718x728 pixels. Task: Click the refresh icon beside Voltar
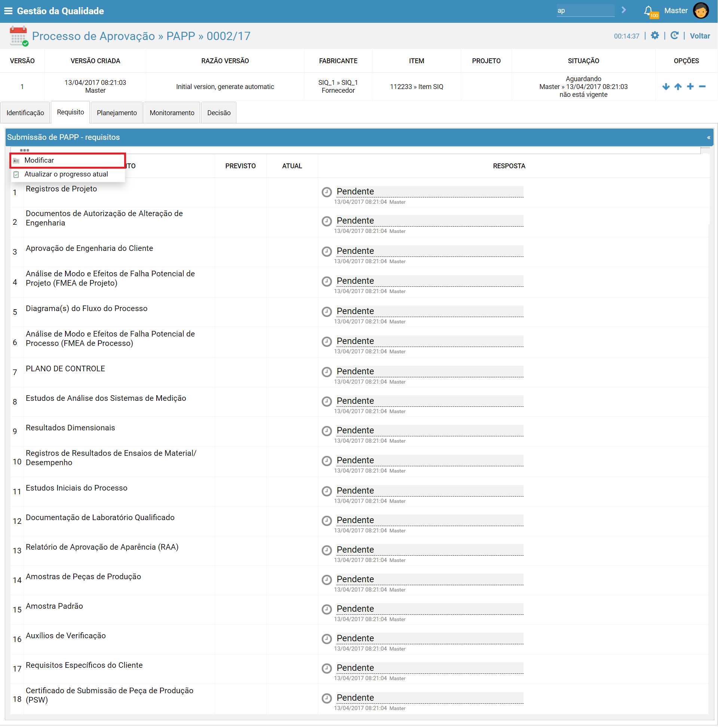point(674,36)
